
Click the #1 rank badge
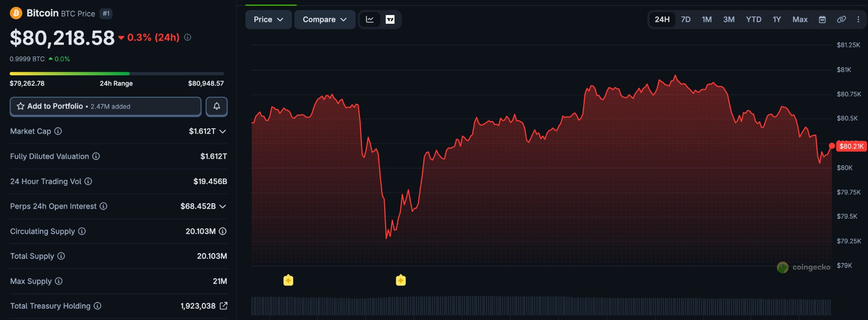[x=106, y=14]
